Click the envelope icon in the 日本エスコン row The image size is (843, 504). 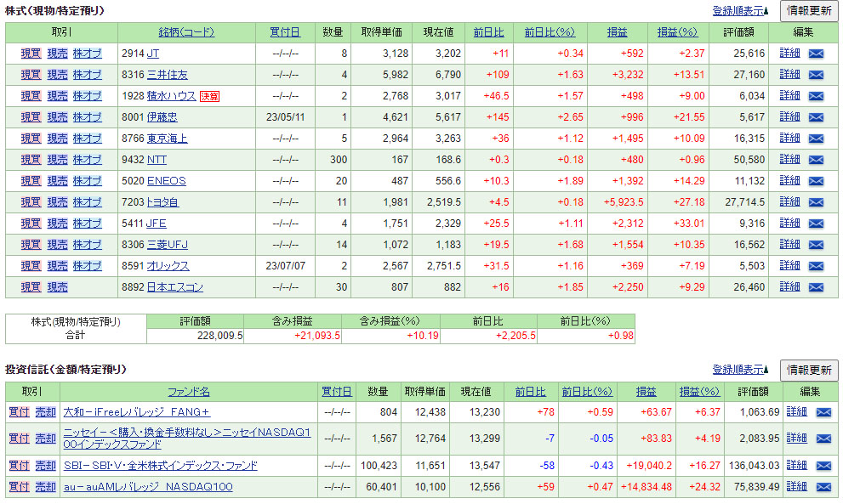tap(816, 287)
